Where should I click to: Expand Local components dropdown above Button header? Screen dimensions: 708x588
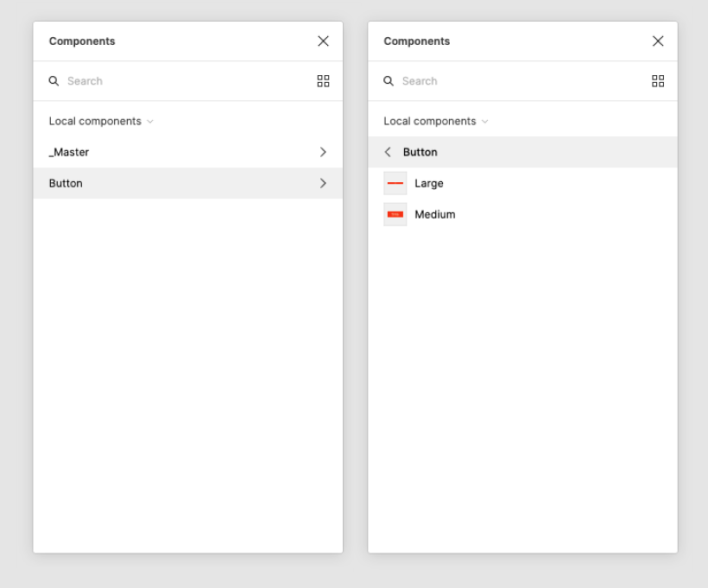click(436, 121)
